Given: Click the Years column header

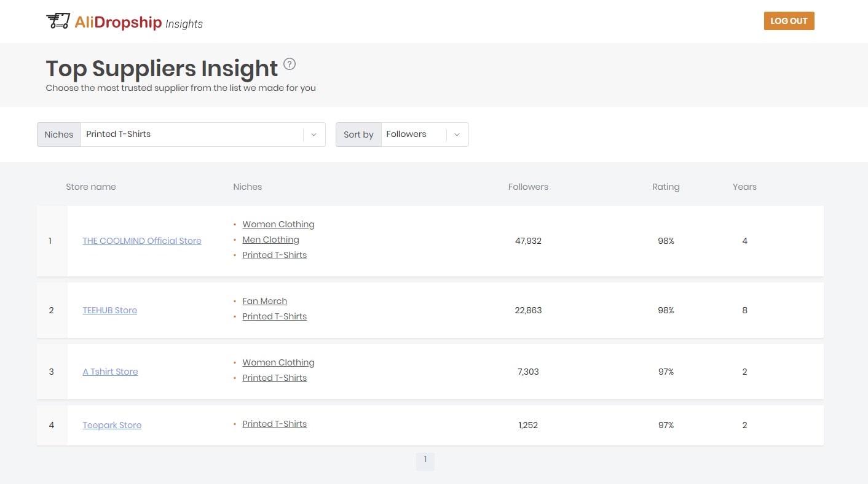Looking at the screenshot, I should click(744, 187).
